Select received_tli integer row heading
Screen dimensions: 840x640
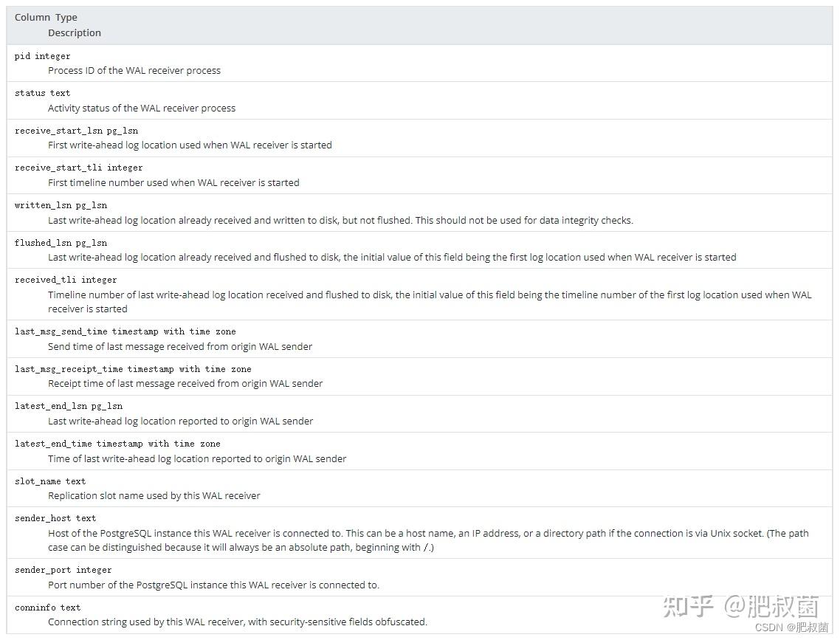click(66, 280)
